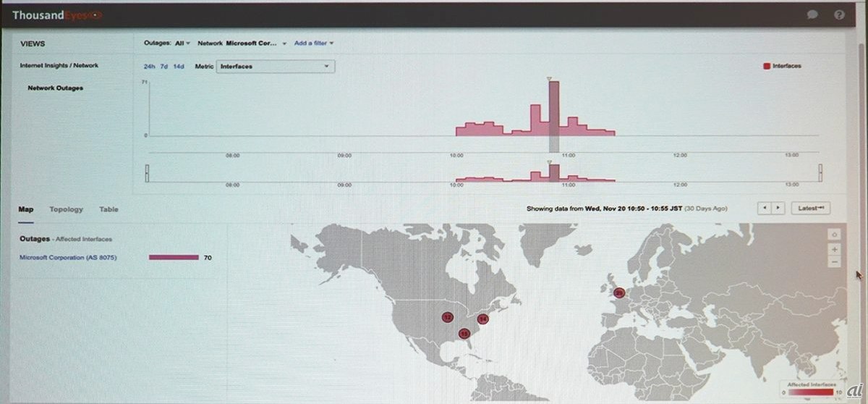Click the VIEWS heading
Image resolution: width=868 pixels, height=404 pixels.
tap(33, 43)
